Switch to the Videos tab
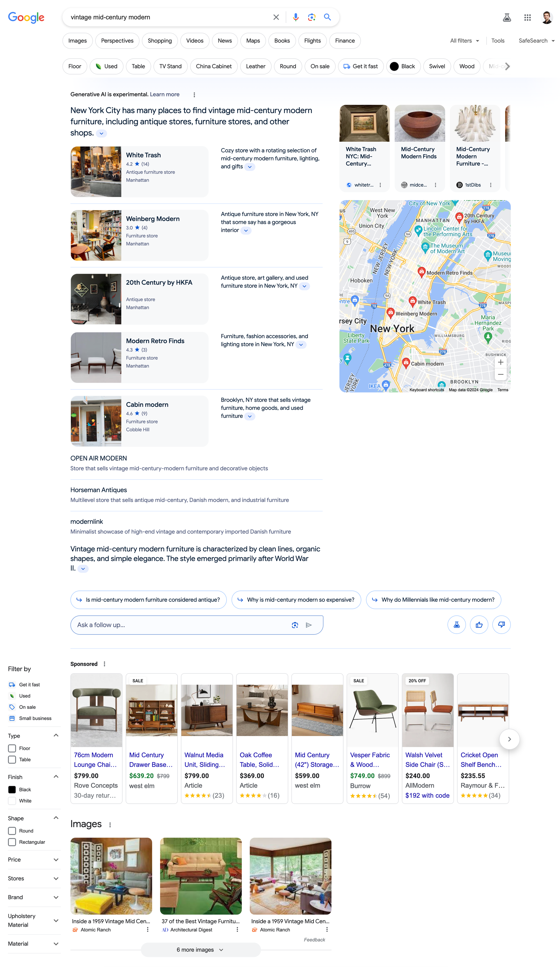Screen dimensions: 560x967 [195, 41]
